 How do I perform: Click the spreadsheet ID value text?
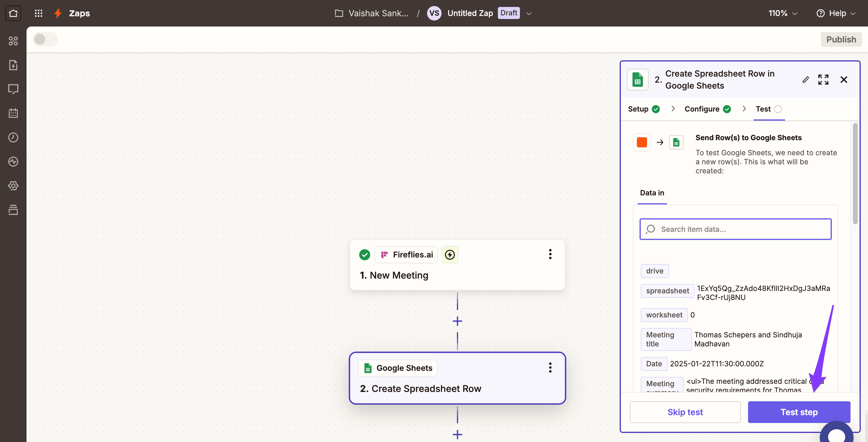tap(763, 293)
